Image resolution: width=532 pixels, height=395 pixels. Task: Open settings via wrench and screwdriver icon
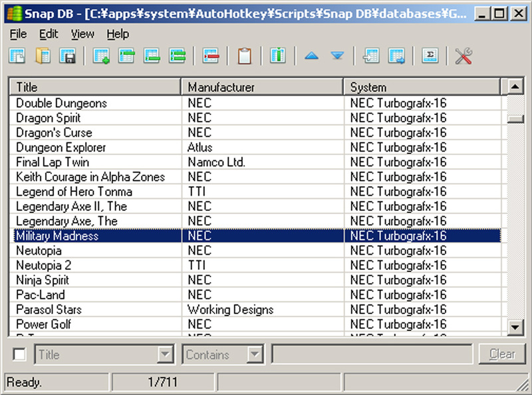[464, 56]
